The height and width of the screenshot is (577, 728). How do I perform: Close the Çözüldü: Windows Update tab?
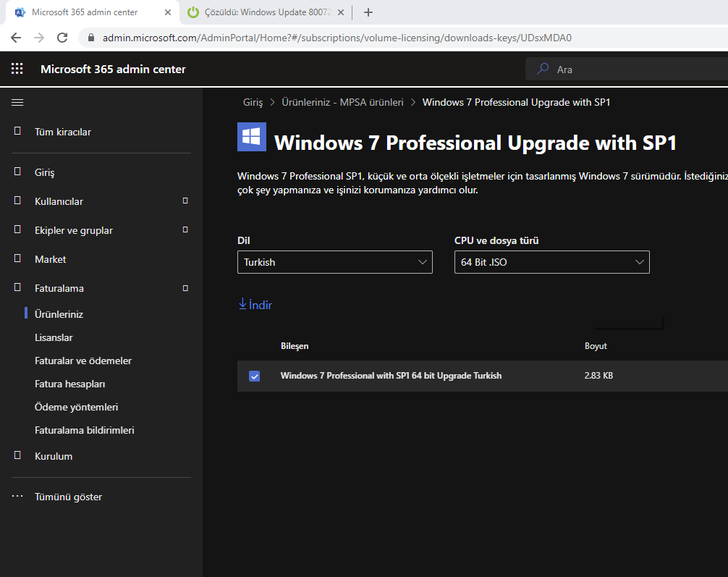click(341, 12)
